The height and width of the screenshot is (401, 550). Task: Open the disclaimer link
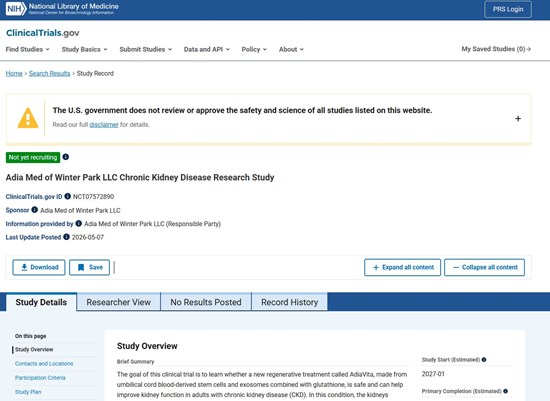(104, 125)
